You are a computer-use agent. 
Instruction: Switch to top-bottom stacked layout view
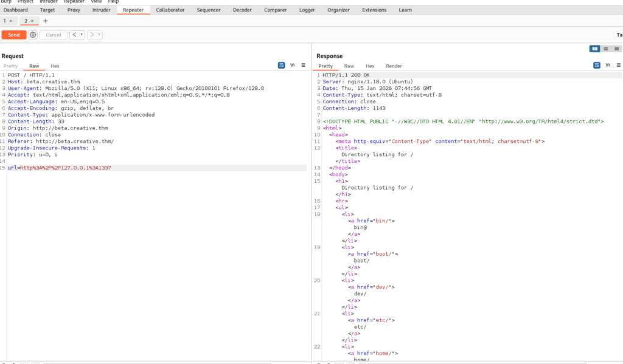point(605,49)
